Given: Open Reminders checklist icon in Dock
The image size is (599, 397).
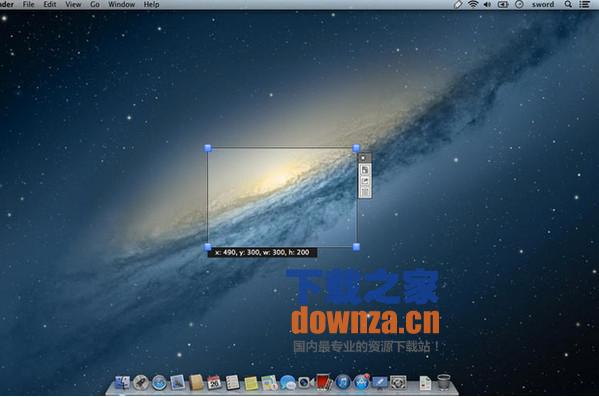Looking at the screenshot, I should tap(232, 382).
